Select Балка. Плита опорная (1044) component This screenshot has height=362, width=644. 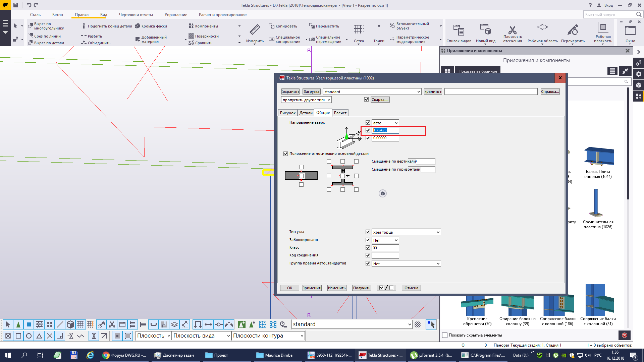point(598,163)
